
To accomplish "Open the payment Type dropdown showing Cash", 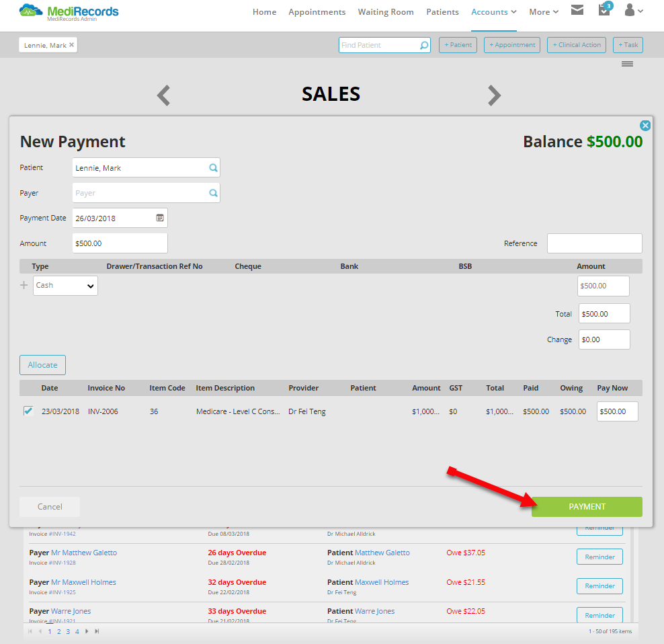I will pos(65,286).
